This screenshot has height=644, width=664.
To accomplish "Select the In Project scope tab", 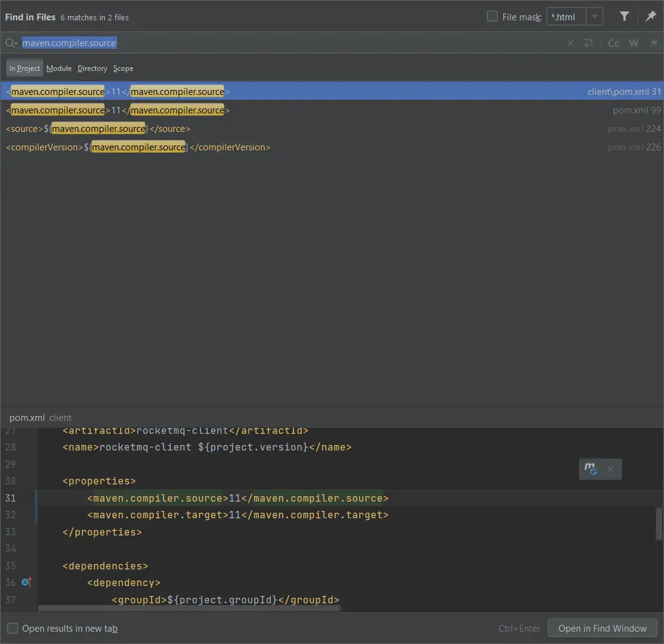I will pos(25,68).
